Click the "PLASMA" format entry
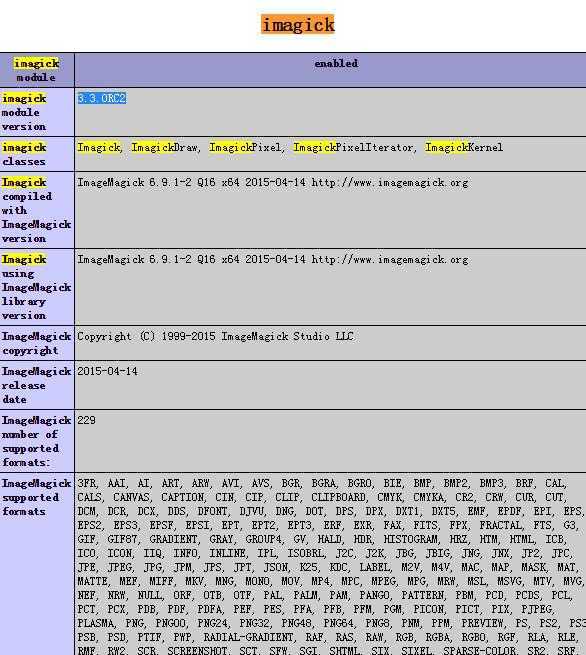The height and width of the screenshot is (655, 586). [x=96, y=623]
